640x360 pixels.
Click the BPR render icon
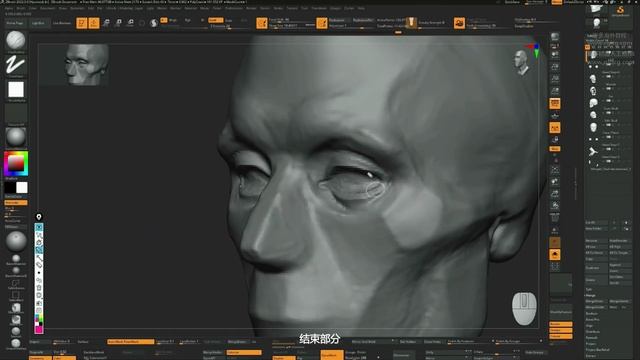[x=555, y=37]
